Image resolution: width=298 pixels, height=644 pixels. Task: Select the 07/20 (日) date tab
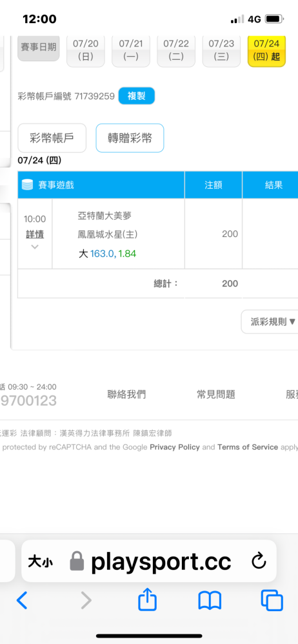point(86,50)
